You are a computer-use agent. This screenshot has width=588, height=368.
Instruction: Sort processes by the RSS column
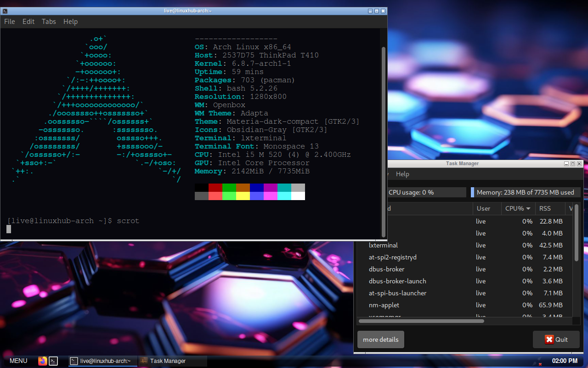[550, 208]
